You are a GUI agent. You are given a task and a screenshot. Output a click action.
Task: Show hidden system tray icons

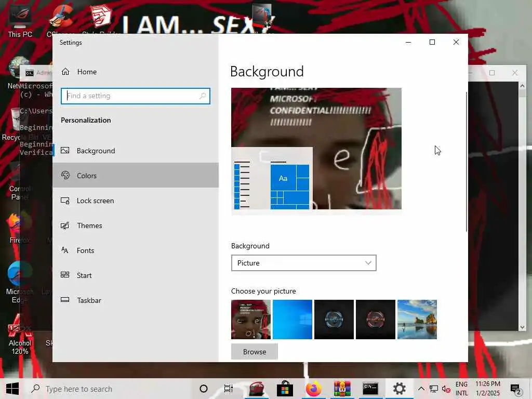point(421,389)
